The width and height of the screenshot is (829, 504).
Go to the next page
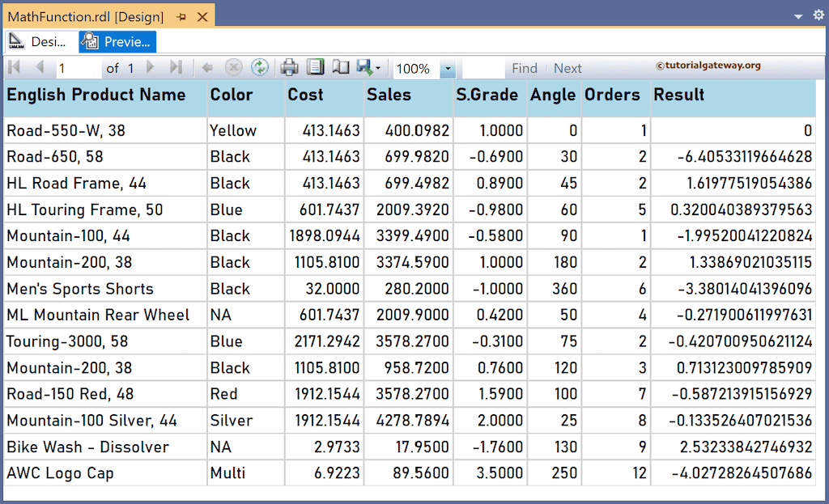(x=151, y=68)
